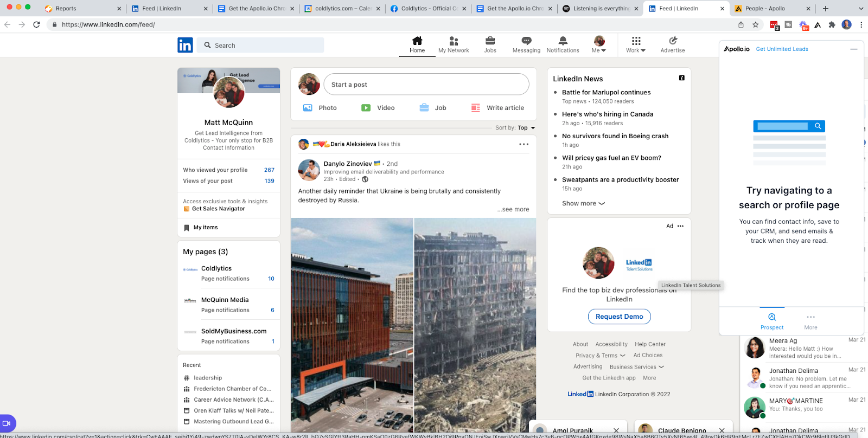Viewport: 868px width, 438px height.
Task: Open Career Advice Network group
Action: (234, 400)
